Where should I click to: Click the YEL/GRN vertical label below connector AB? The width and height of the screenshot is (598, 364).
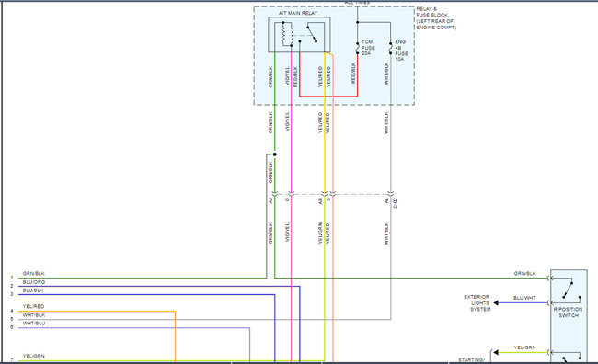click(320, 233)
